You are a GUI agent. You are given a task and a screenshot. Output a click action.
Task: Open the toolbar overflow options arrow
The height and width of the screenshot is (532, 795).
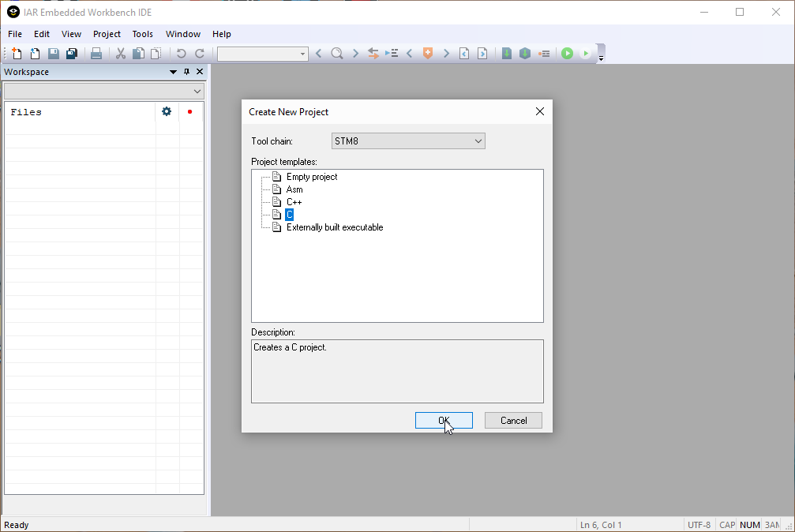[x=601, y=58]
